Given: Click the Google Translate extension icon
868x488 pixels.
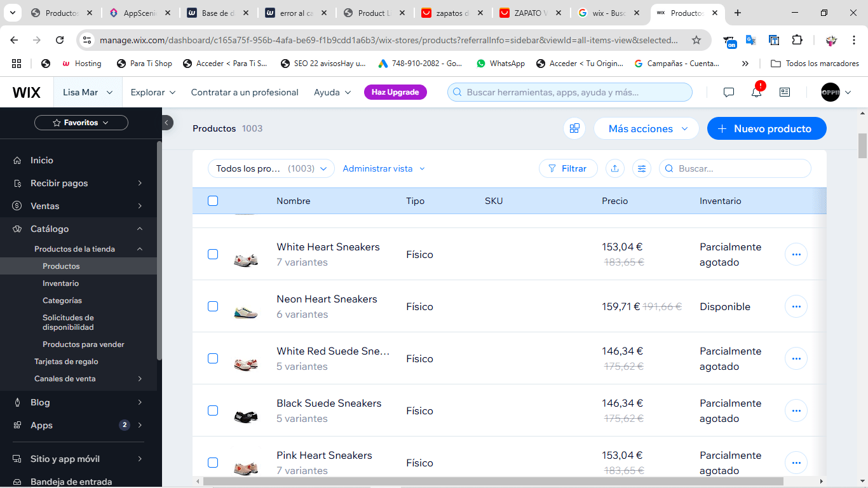Looking at the screenshot, I should pos(751,40).
